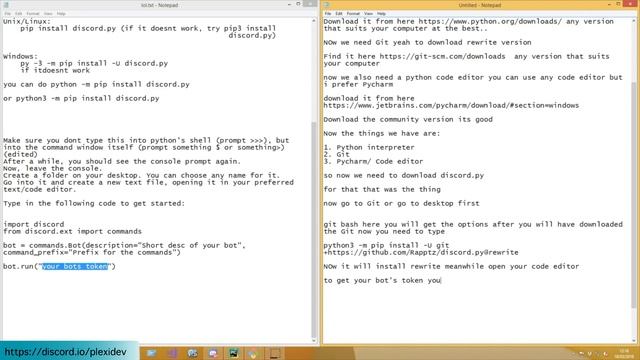640x360 pixels.
Task: Click the highlighted "your bots token" text
Action: [x=76, y=266]
